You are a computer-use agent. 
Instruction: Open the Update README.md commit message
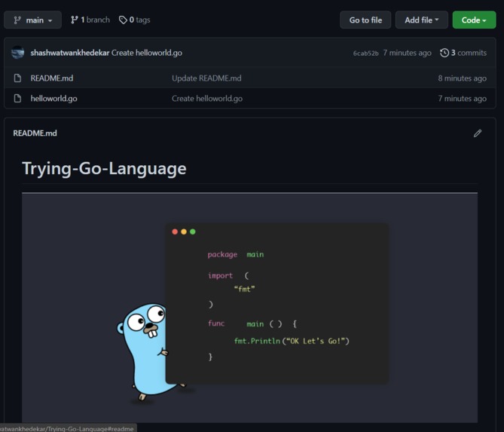click(x=206, y=78)
